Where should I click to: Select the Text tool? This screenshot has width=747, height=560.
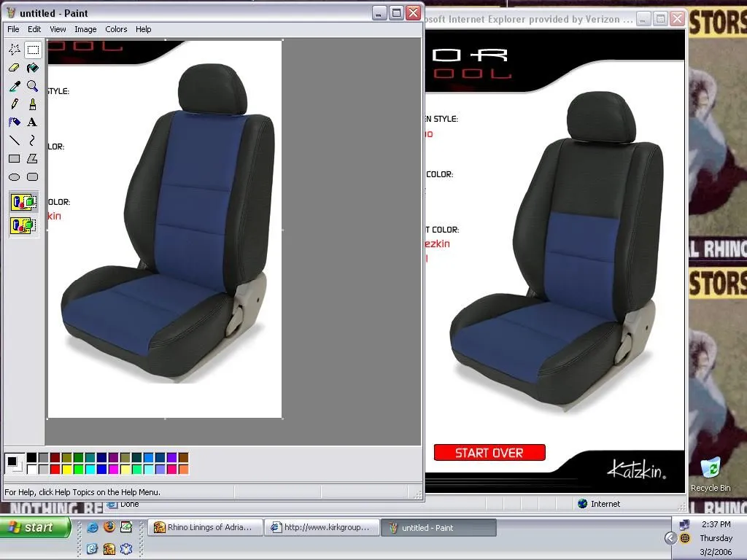point(32,122)
